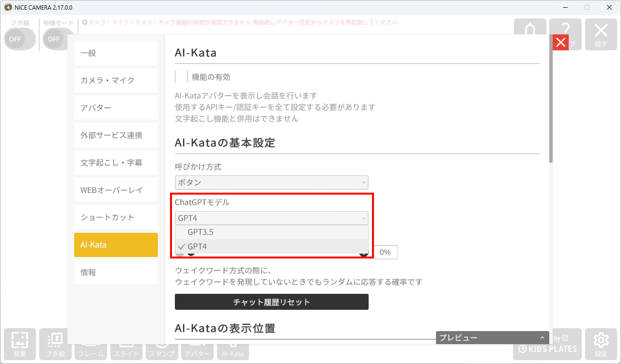621x364 pixels.
Task: Minimize the NICE CAMERA window
Action: tap(565, 7)
